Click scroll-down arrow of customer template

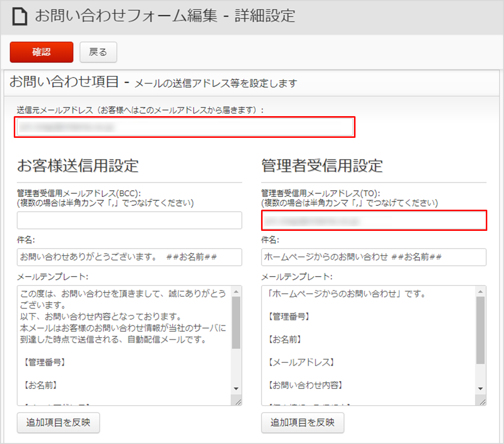pos(236,389)
